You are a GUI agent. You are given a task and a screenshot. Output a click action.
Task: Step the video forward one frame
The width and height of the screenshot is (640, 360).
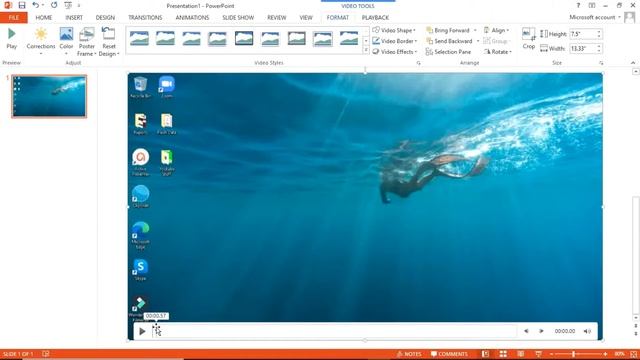(x=541, y=331)
